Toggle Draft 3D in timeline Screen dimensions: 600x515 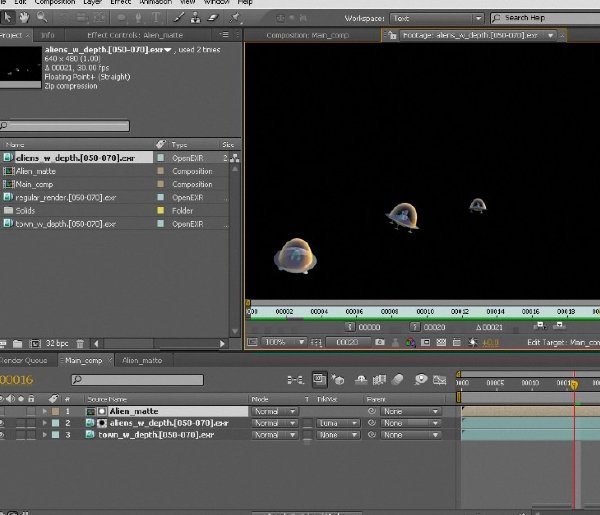pos(338,380)
